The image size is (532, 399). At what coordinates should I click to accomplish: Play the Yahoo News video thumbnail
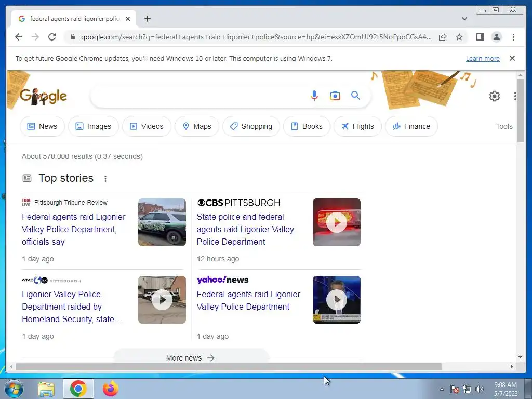click(x=337, y=300)
